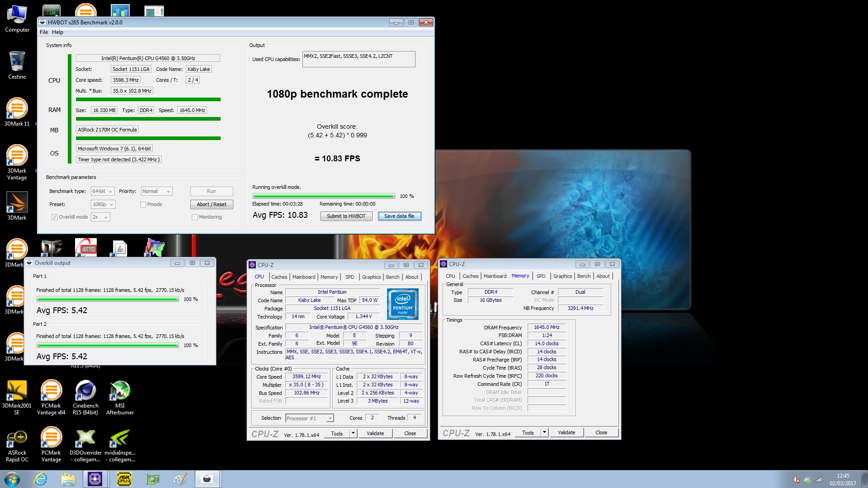Launch Internet Explorer from the taskbar
The image size is (868, 488).
click(41, 479)
